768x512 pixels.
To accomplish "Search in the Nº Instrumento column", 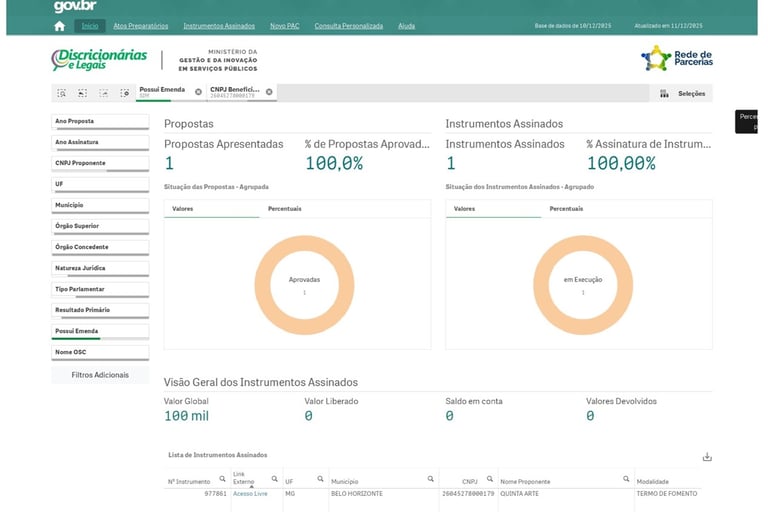I will [x=222, y=479].
